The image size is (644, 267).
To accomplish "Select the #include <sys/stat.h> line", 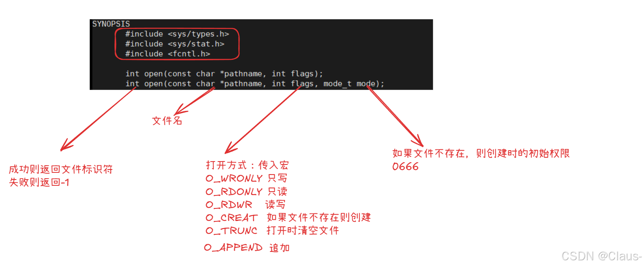I will coord(174,44).
